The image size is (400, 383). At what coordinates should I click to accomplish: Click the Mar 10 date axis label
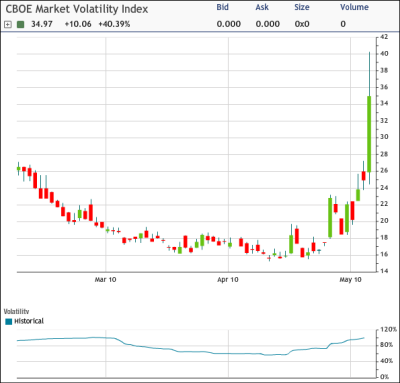[105, 279]
